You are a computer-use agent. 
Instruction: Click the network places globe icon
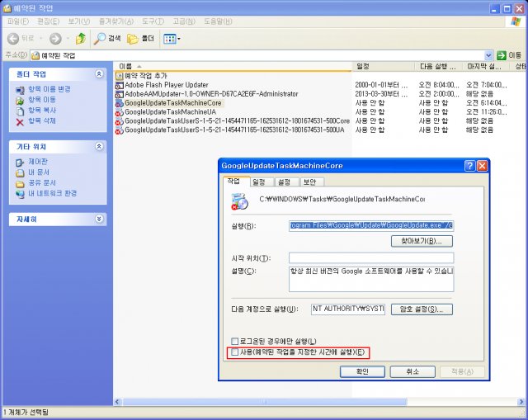pyautogui.click(x=20, y=195)
